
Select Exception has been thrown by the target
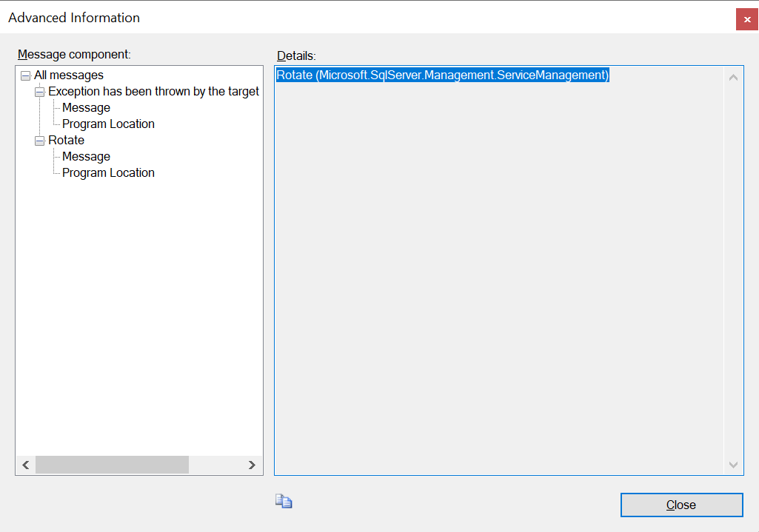click(153, 92)
